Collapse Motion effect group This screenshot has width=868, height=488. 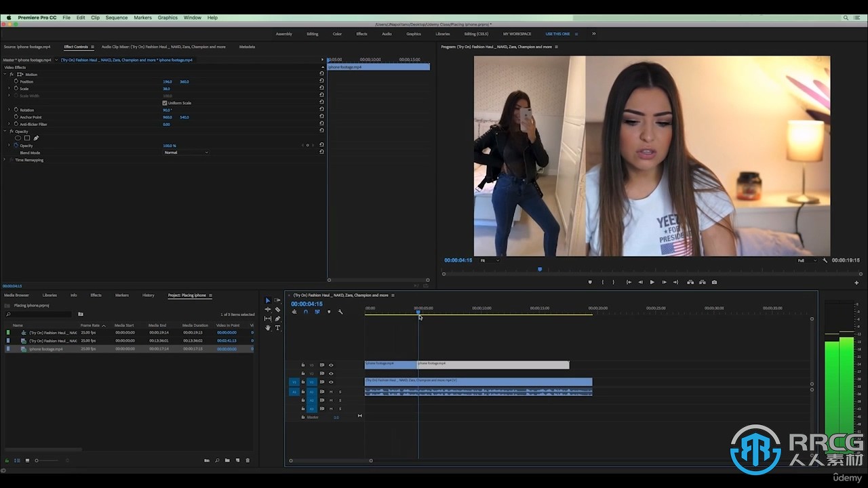(x=5, y=74)
